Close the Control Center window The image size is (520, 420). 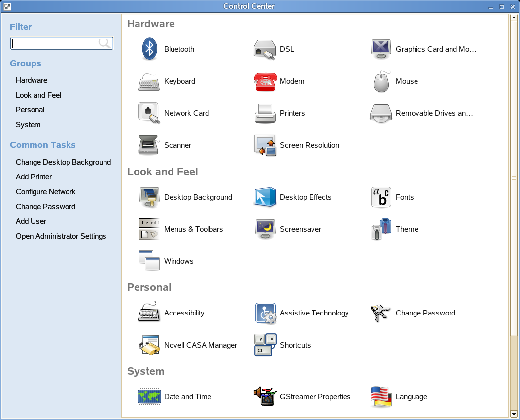coord(513,6)
